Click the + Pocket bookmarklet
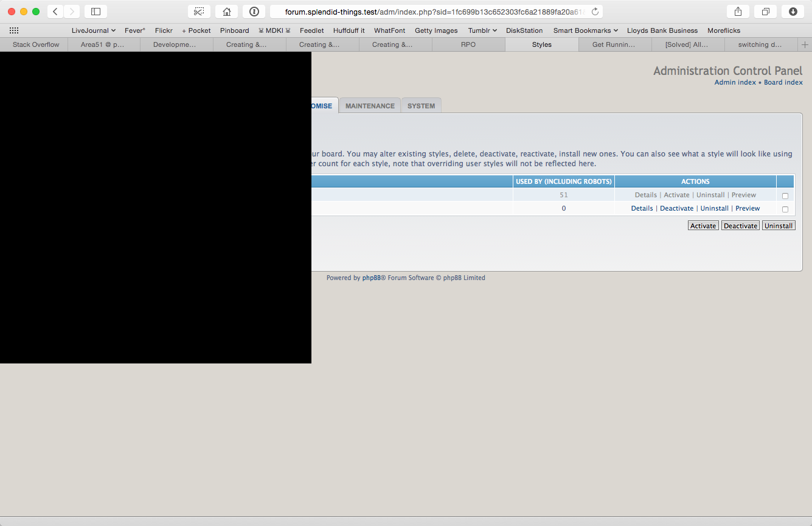The image size is (812, 526). (x=196, y=30)
